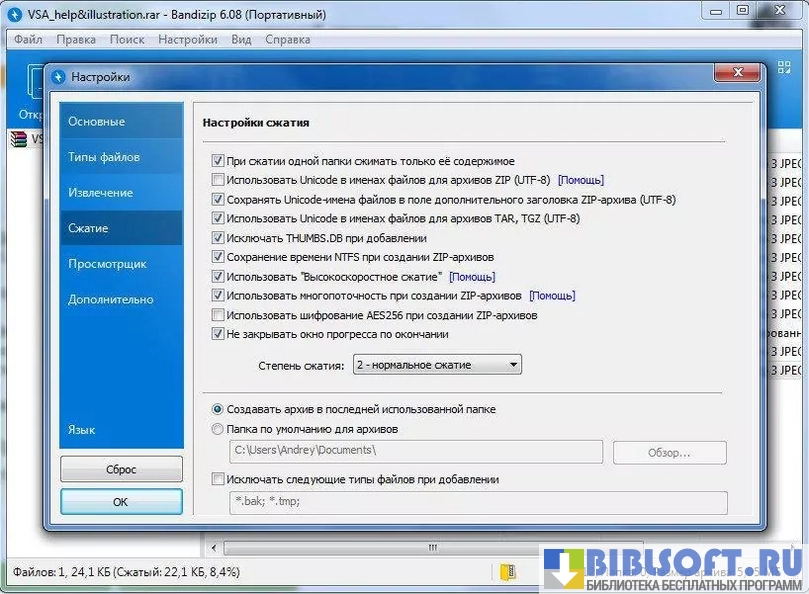
Task: Disable THUMBS.DB exclusion checkbox
Action: tap(218, 239)
